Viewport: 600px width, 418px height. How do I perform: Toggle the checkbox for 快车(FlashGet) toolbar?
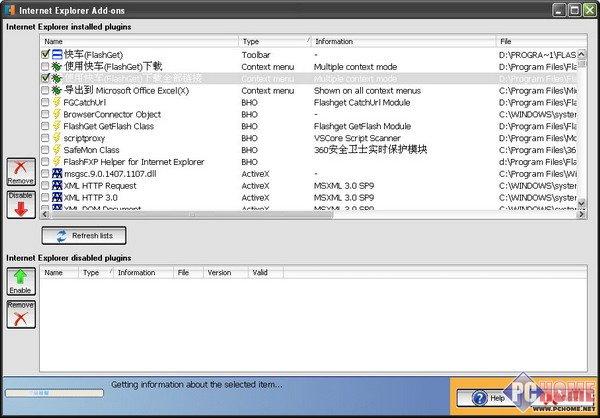pyautogui.click(x=46, y=55)
